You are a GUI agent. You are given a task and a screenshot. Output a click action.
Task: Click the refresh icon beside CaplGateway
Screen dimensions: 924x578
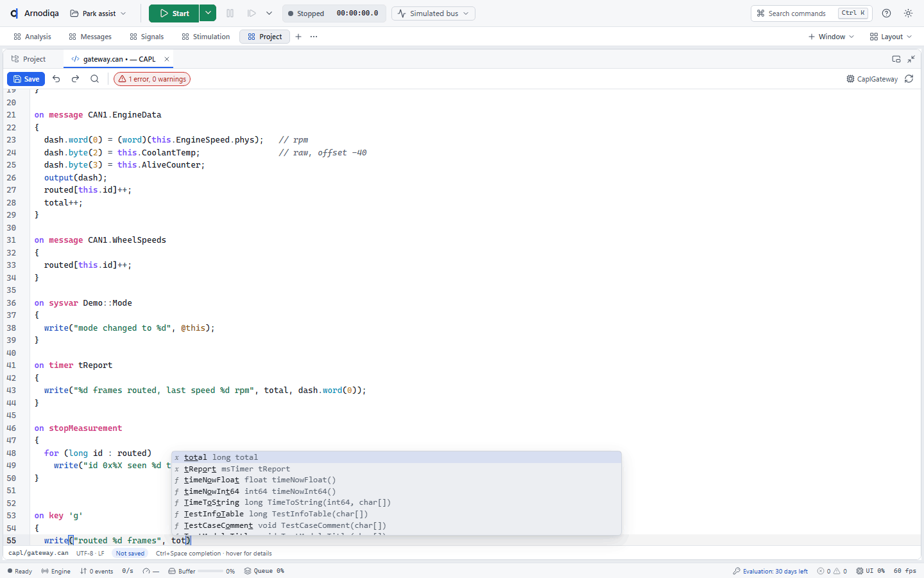[x=909, y=79]
